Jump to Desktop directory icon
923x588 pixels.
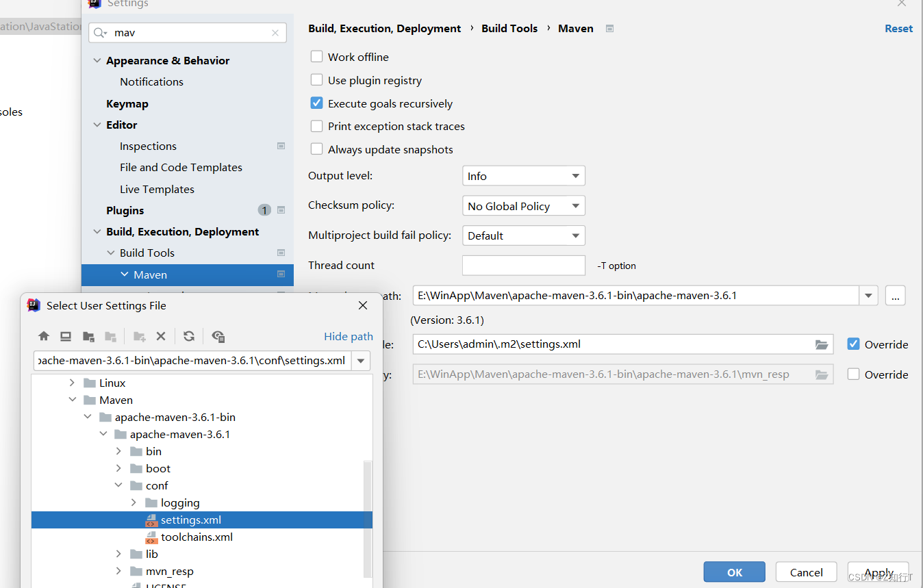coord(66,336)
